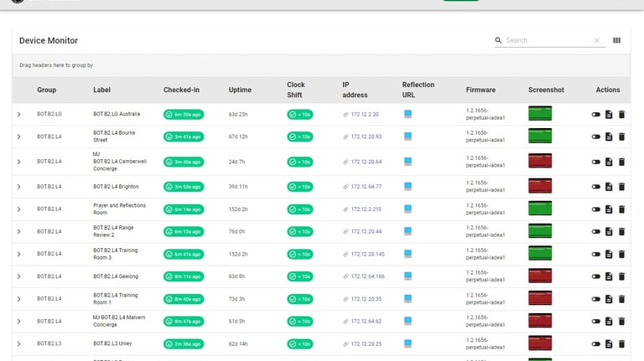Toggle the switch for Training Room 1

(596, 299)
